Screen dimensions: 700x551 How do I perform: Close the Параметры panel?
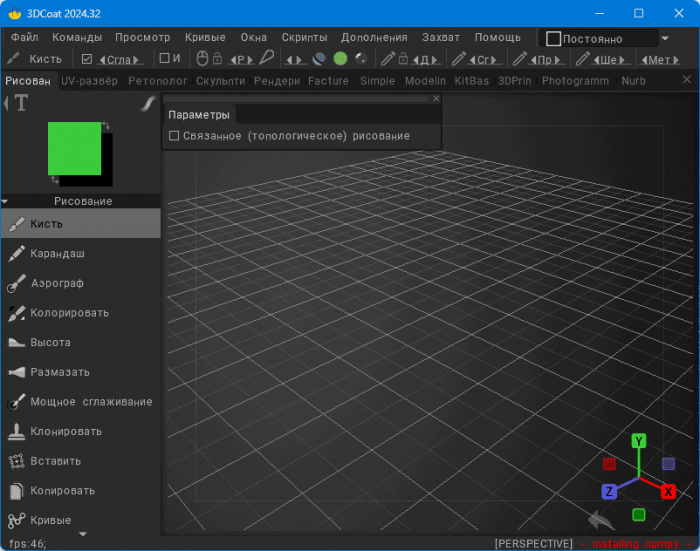[x=436, y=99]
